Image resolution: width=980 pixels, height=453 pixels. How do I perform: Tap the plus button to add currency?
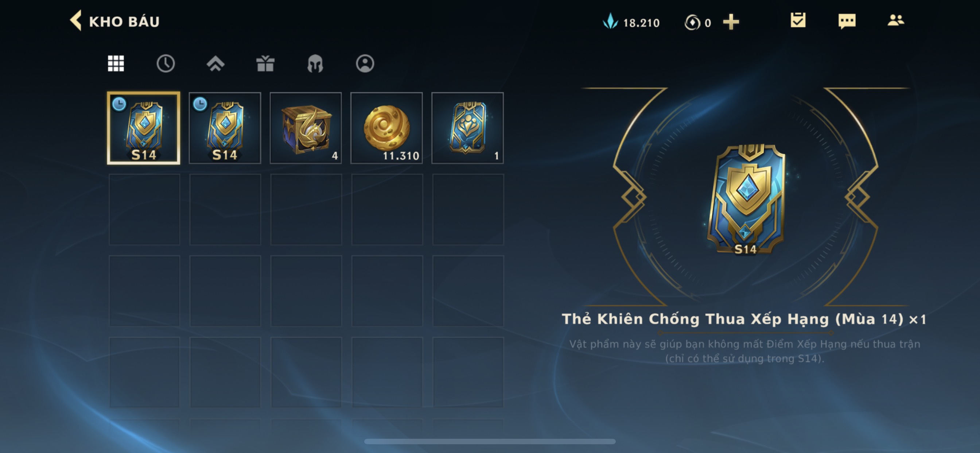(x=731, y=22)
